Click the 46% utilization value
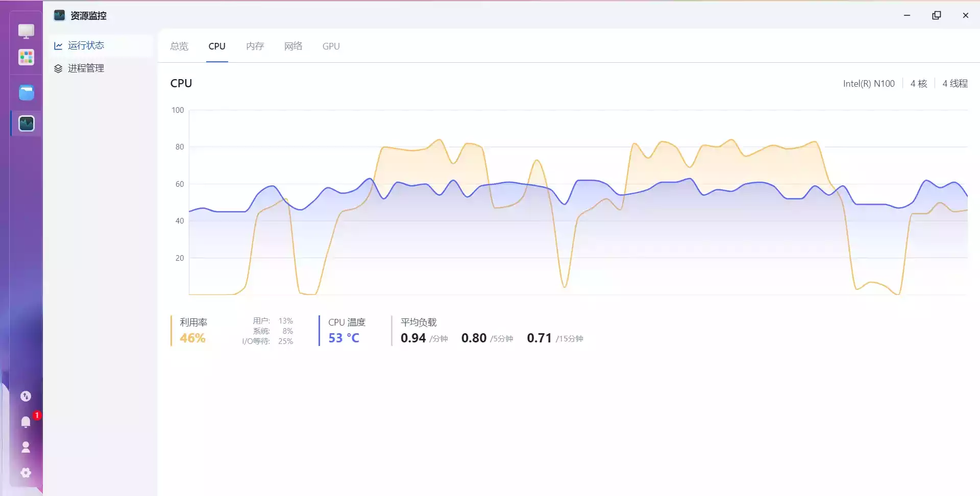The height and width of the screenshot is (496, 980). pyautogui.click(x=192, y=338)
